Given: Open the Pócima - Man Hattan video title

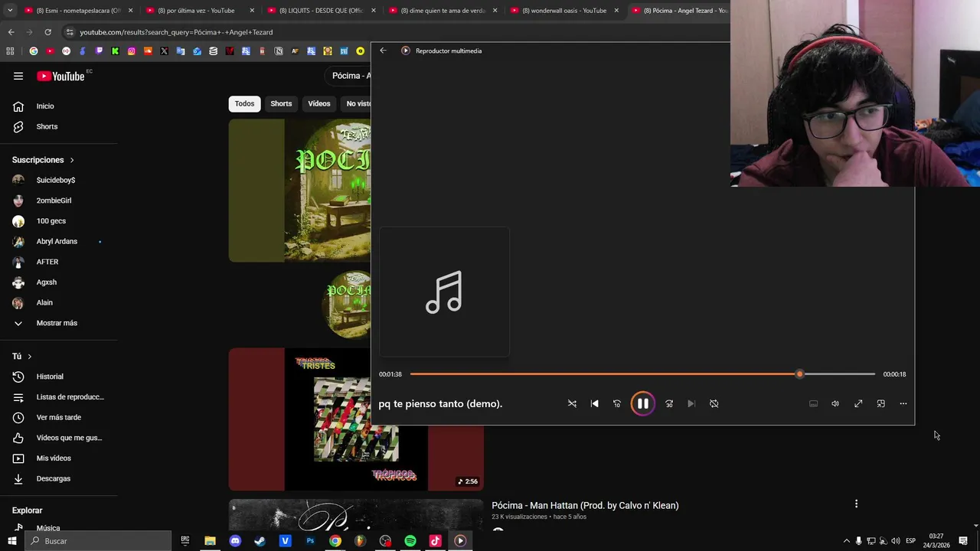Looking at the screenshot, I should click(x=585, y=505).
